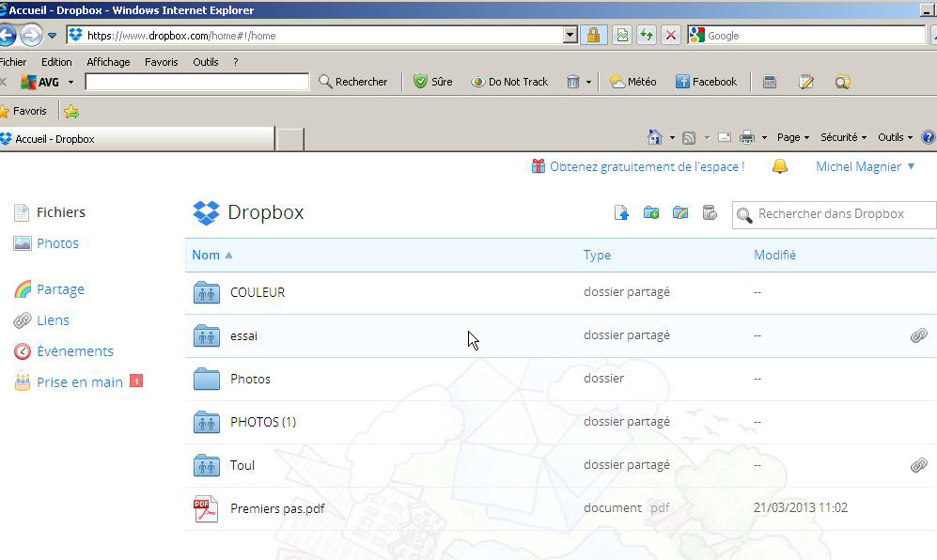Image resolution: width=937 pixels, height=560 pixels.
Task: Open the Événements sidebar link
Action: click(x=74, y=351)
